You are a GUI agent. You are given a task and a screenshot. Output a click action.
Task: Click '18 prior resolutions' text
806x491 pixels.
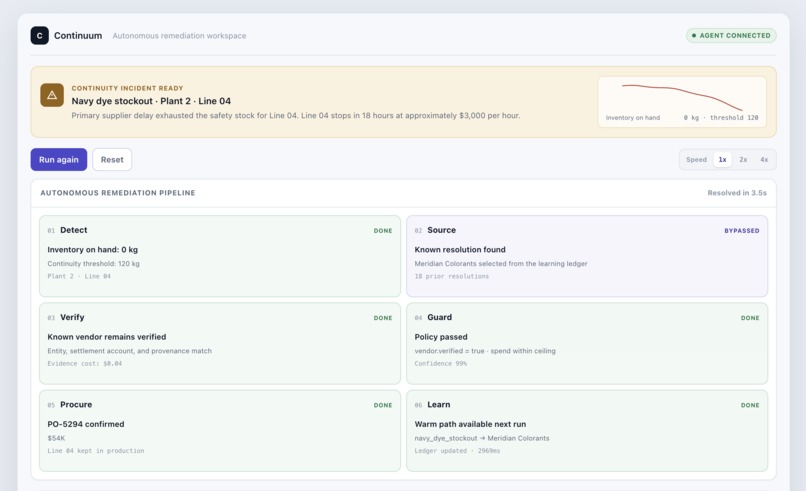[452, 276]
